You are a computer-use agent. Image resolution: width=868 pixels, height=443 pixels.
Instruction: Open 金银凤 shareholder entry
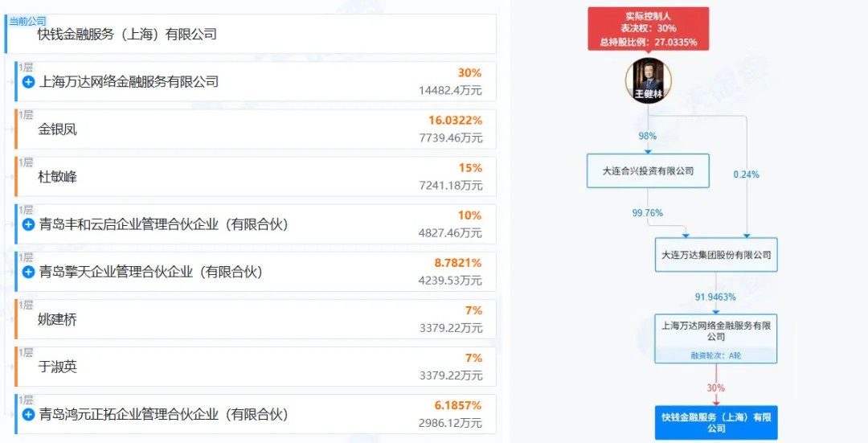pos(256,129)
